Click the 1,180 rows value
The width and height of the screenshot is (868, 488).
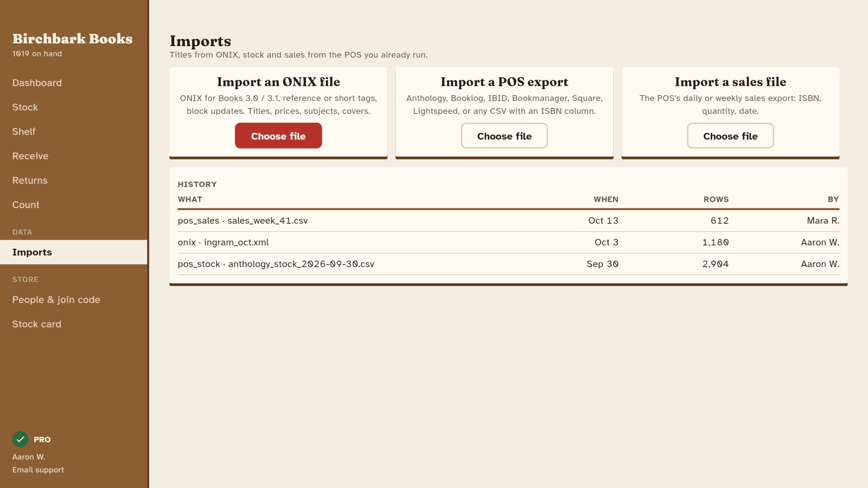(x=716, y=242)
